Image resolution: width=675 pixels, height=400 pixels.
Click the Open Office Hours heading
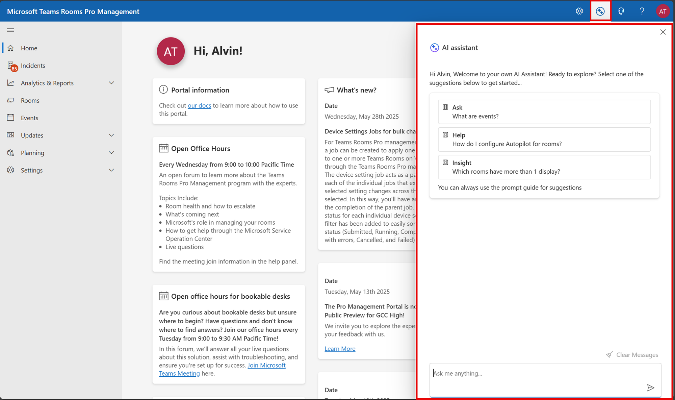(x=201, y=149)
